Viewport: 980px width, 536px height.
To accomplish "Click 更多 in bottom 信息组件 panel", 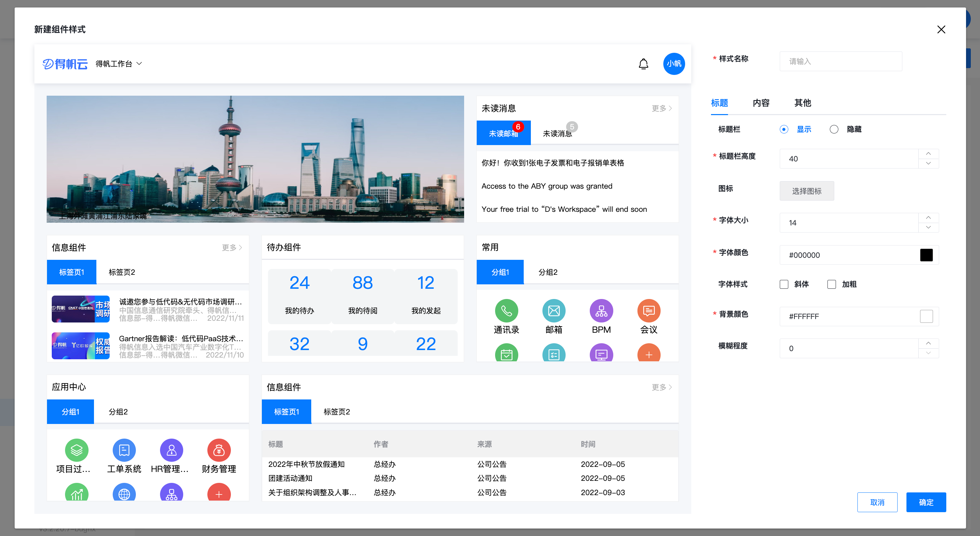I will pos(662,387).
